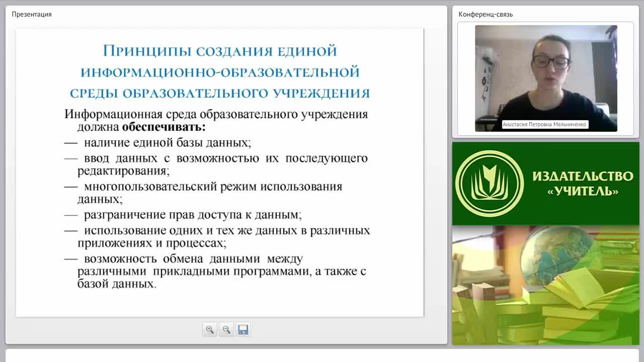Click the heading line "информационно-образовательной"
644x362 pixels.
coord(220,72)
